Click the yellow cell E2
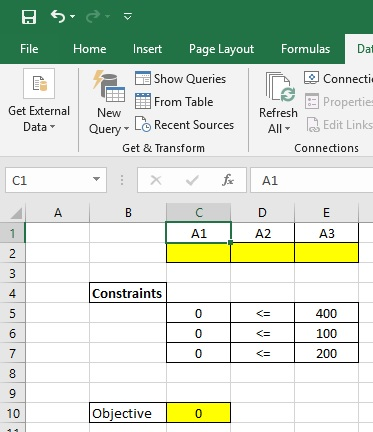The height and width of the screenshot is (432, 373). point(327,253)
